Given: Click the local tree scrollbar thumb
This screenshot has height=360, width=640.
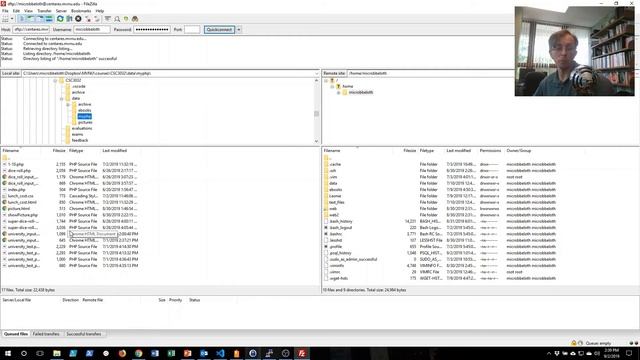Looking at the screenshot, I should [316, 114].
